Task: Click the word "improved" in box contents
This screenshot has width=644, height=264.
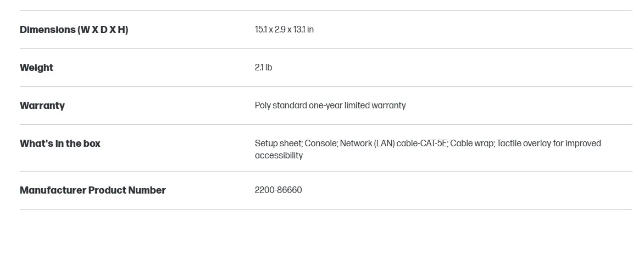Action: click(x=583, y=144)
